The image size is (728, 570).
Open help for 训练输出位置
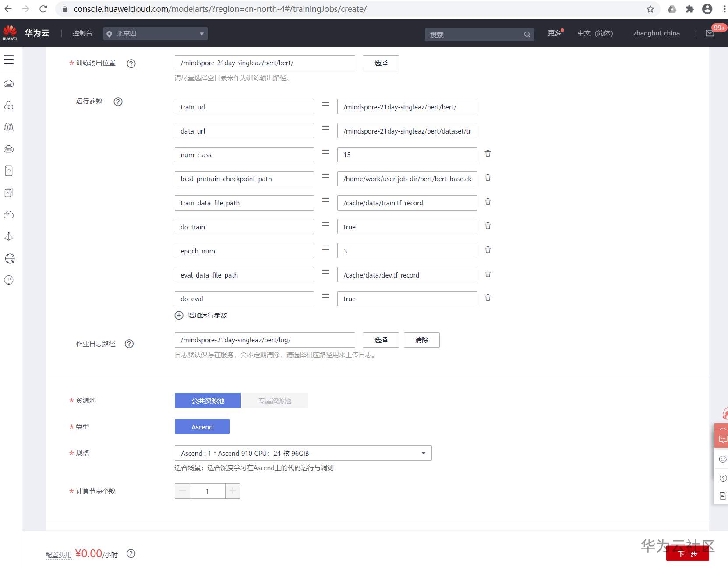(131, 63)
